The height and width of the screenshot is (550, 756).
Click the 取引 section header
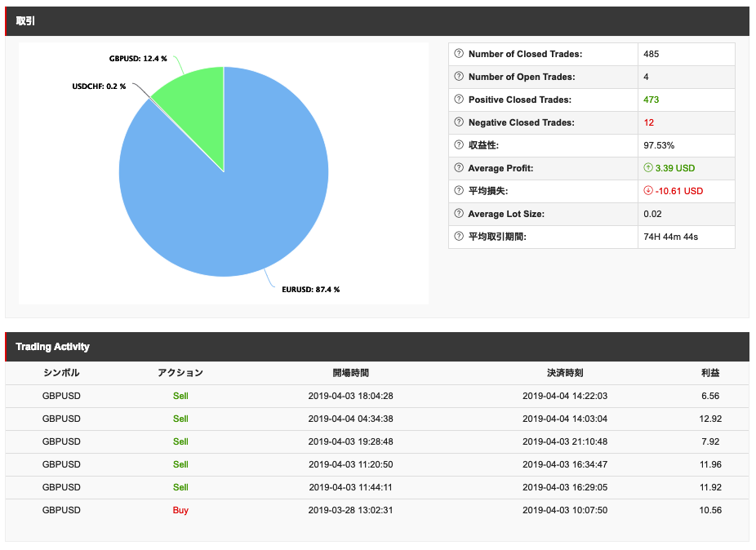[377, 21]
